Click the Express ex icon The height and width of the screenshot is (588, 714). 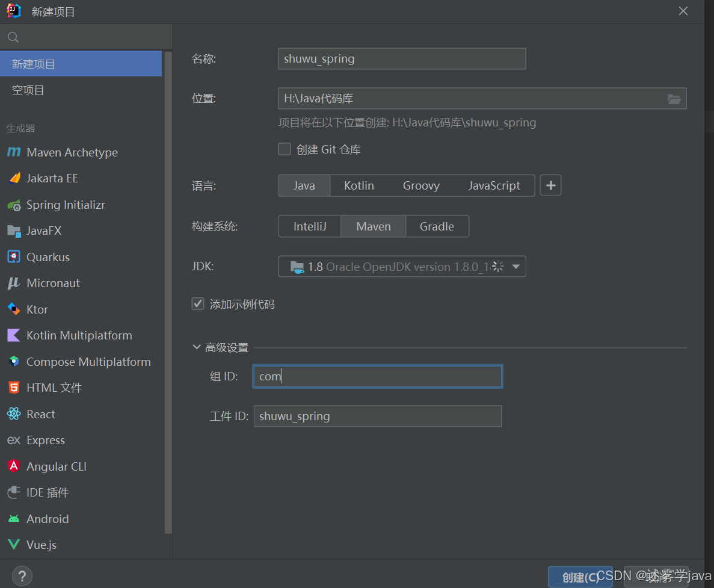(14, 441)
